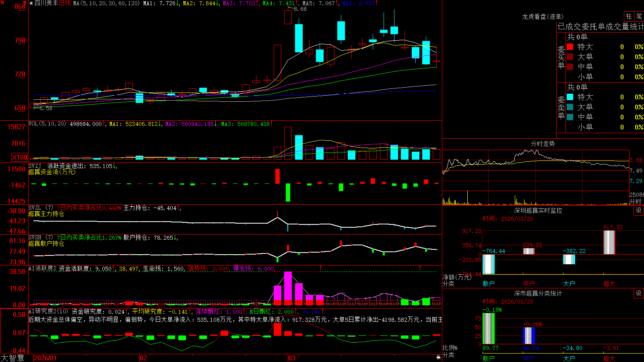This screenshot has height=362, width=644.
Task: Click the tallest magenta AI活跃度 bar
Action: point(288,288)
